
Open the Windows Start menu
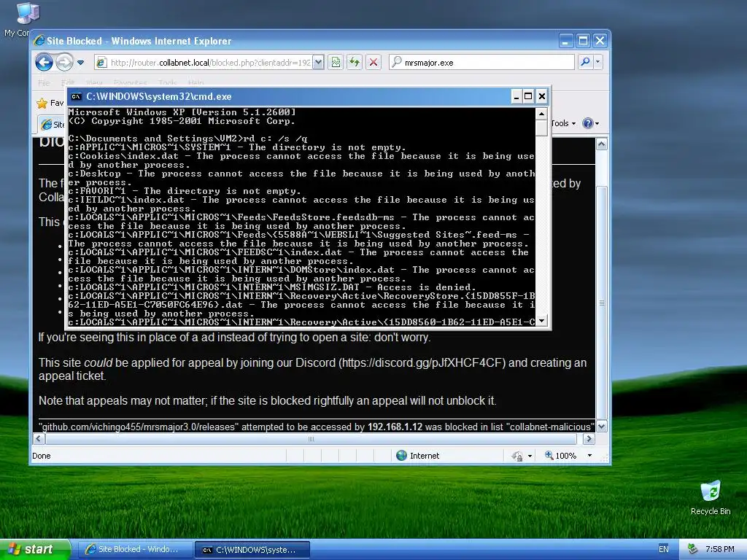coord(35,549)
